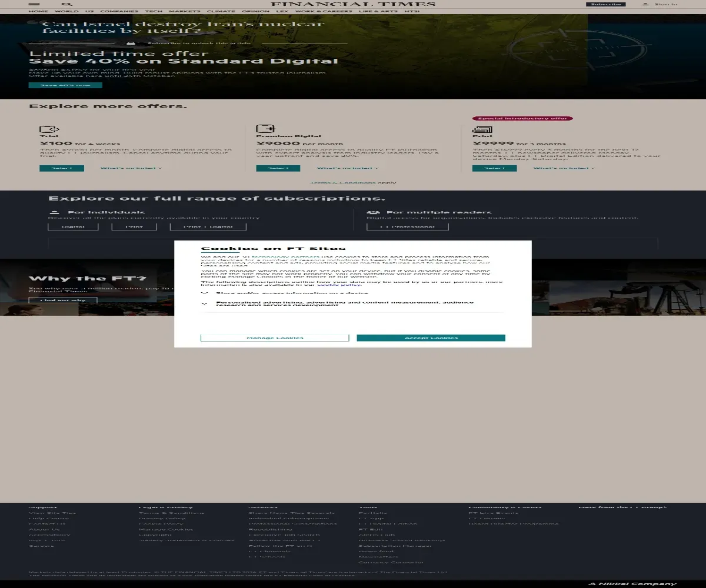Choose the Digital subscriptions button
706x588 pixels.
click(x=73, y=226)
